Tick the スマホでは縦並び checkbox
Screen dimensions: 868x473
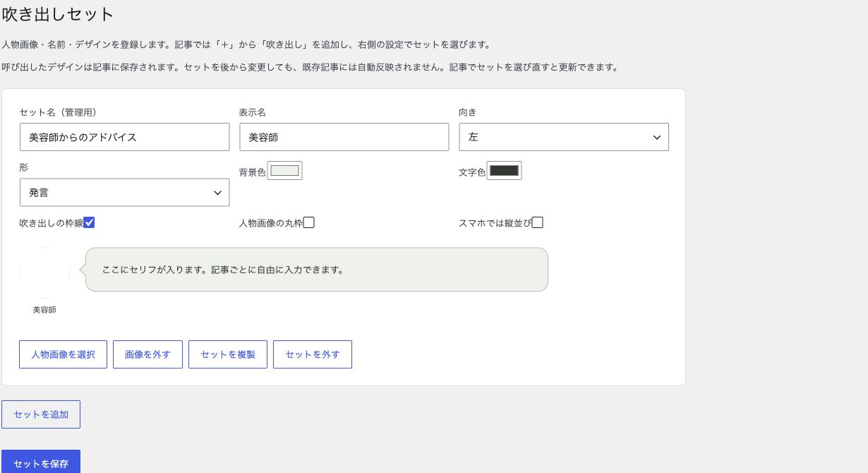pyautogui.click(x=537, y=222)
